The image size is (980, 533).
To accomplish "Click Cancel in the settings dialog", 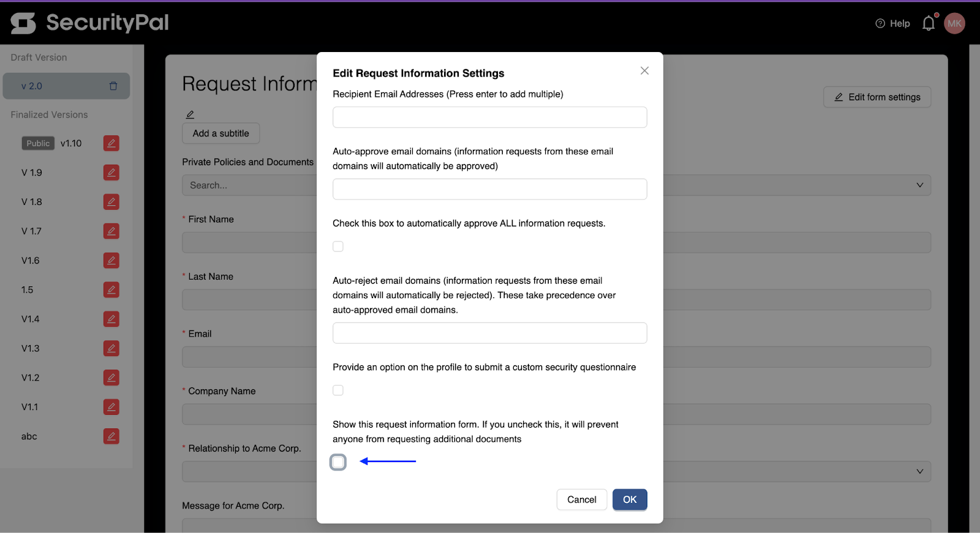I will pos(581,500).
